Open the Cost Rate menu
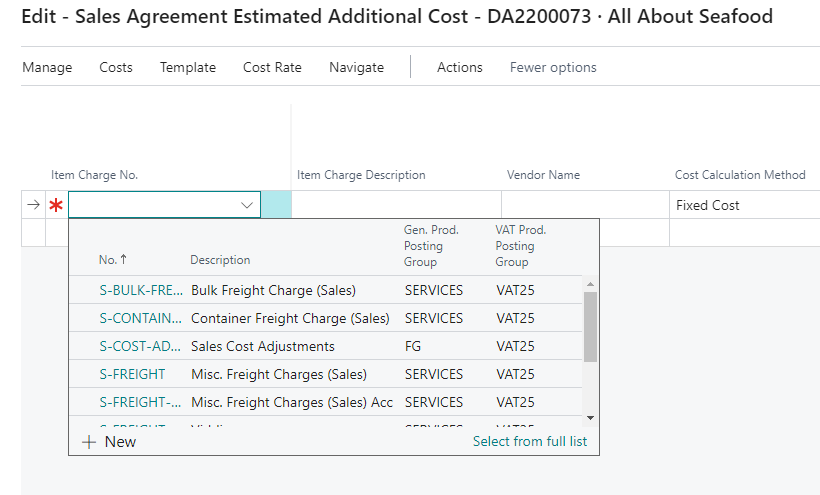This screenshot has height=495, width=820. (272, 67)
